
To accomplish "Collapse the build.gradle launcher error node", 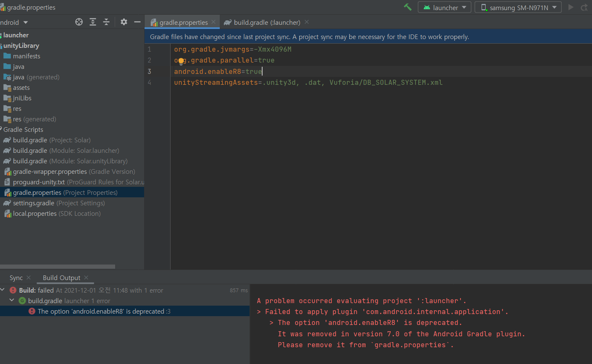I will pos(12,300).
